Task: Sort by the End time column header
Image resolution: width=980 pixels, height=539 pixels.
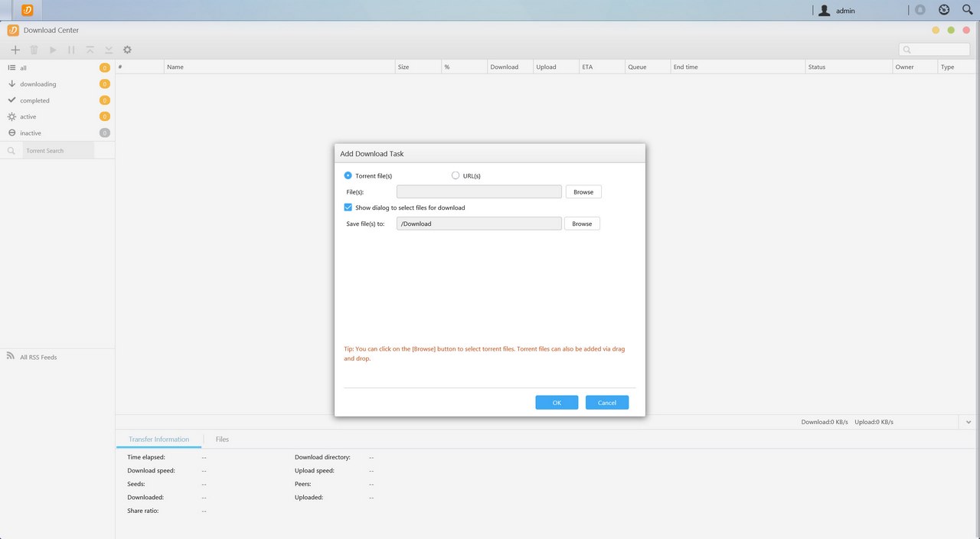Action: tap(738, 67)
